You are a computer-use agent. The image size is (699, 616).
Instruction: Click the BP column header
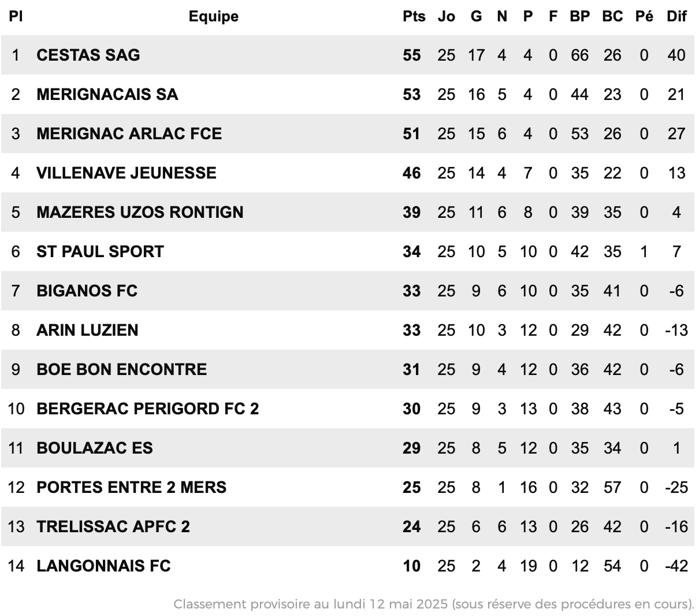[x=579, y=16]
